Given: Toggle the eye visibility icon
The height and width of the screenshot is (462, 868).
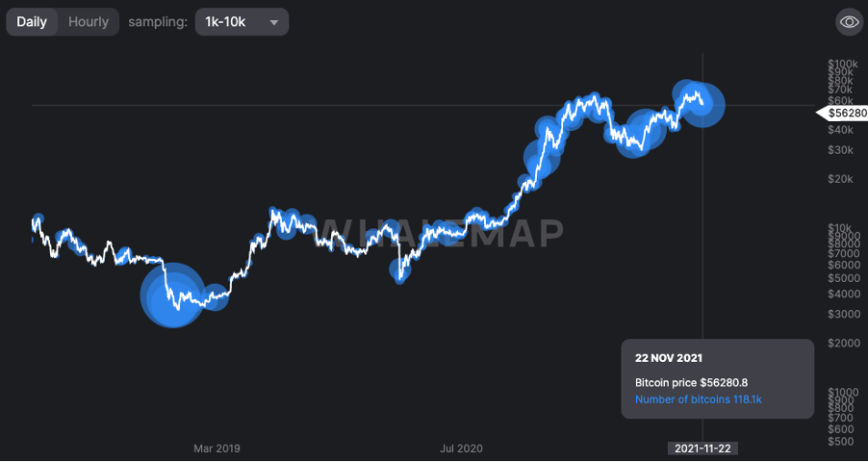Looking at the screenshot, I should pos(849,21).
